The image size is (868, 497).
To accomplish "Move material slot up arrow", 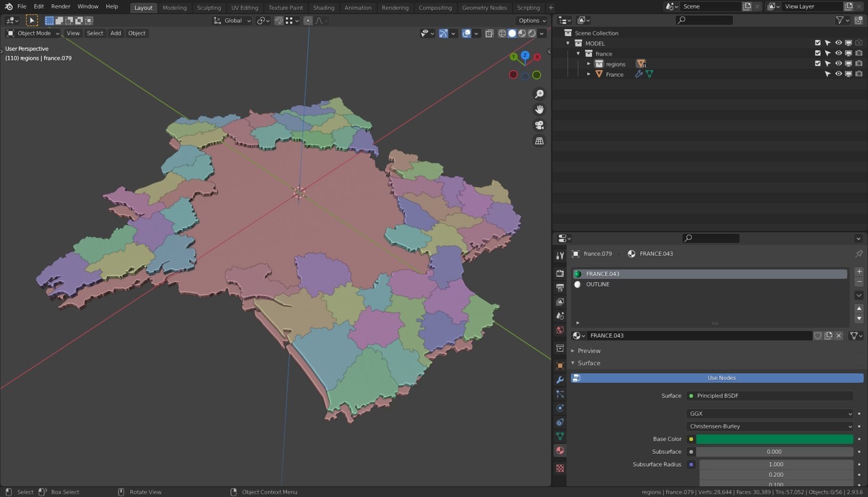I will 859,308.
